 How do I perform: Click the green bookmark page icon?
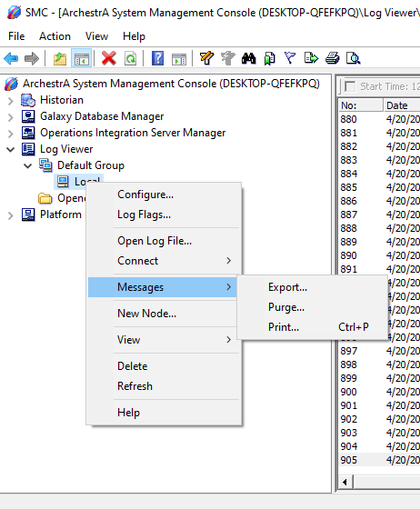[x=269, y=59]
